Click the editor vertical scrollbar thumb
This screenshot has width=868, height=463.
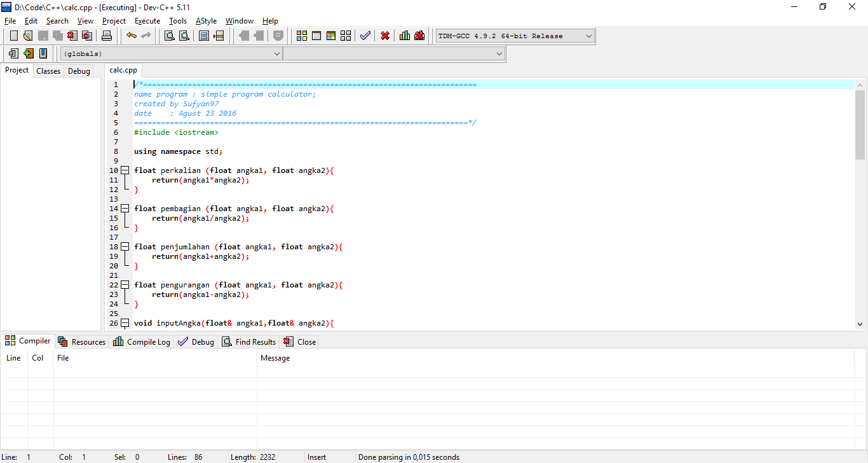[x=860, y=124]
